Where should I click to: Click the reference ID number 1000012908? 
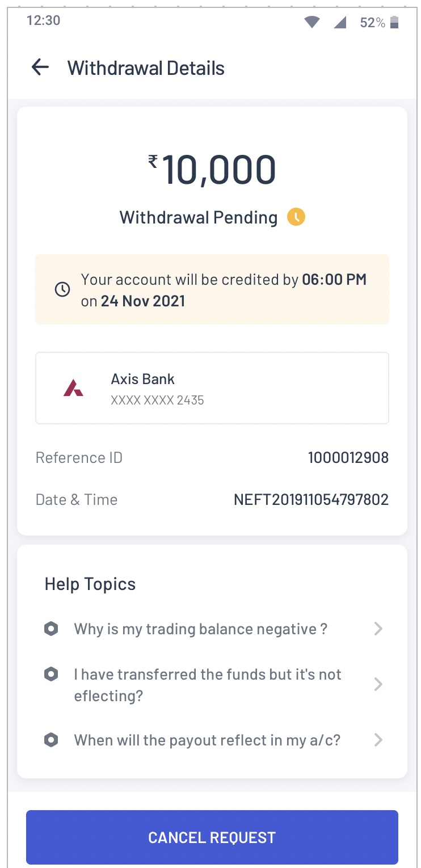348,458
